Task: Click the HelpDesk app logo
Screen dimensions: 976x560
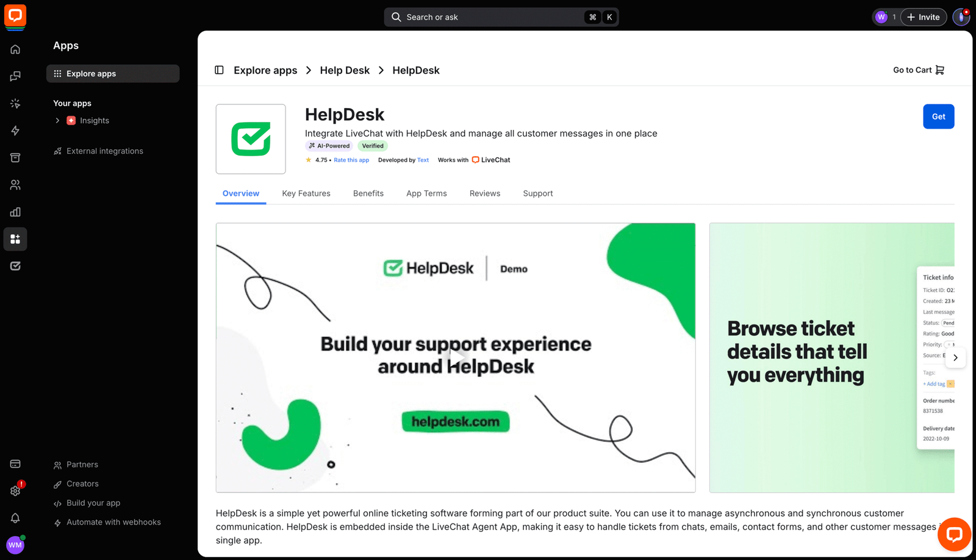Action: [x=251, y=139]
